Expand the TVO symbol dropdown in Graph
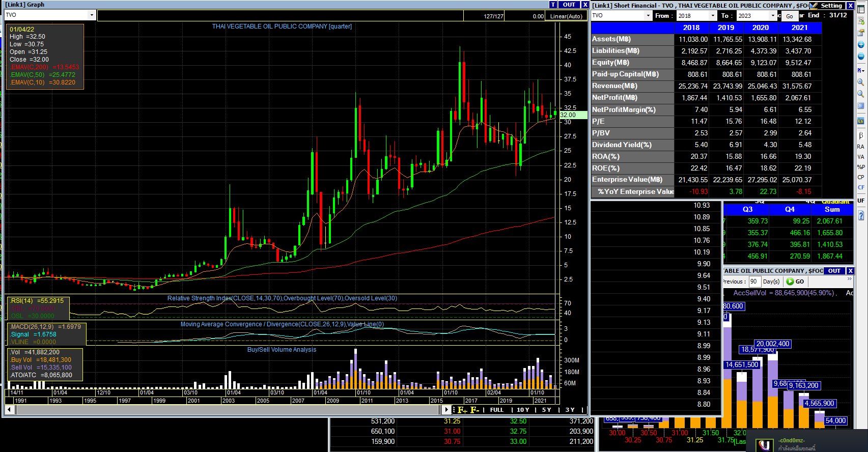Screen dimensions: 868x452 point(92,15)
